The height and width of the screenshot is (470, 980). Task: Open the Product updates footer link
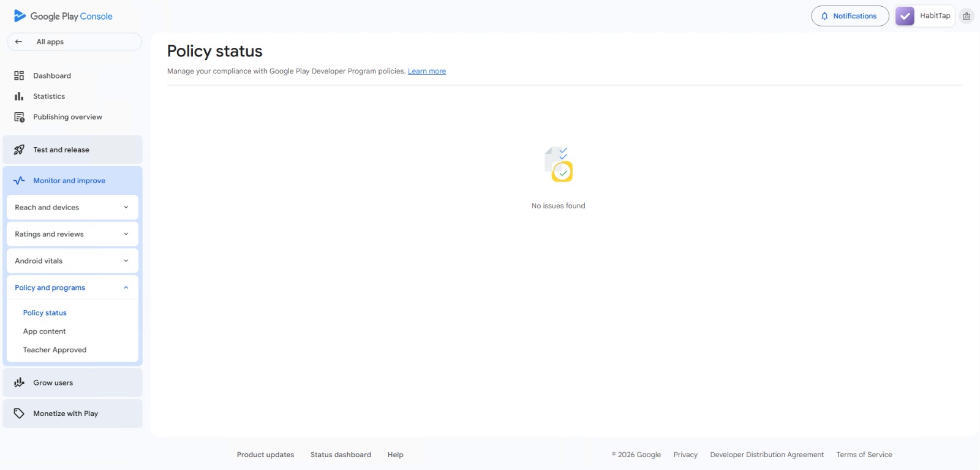265,455
